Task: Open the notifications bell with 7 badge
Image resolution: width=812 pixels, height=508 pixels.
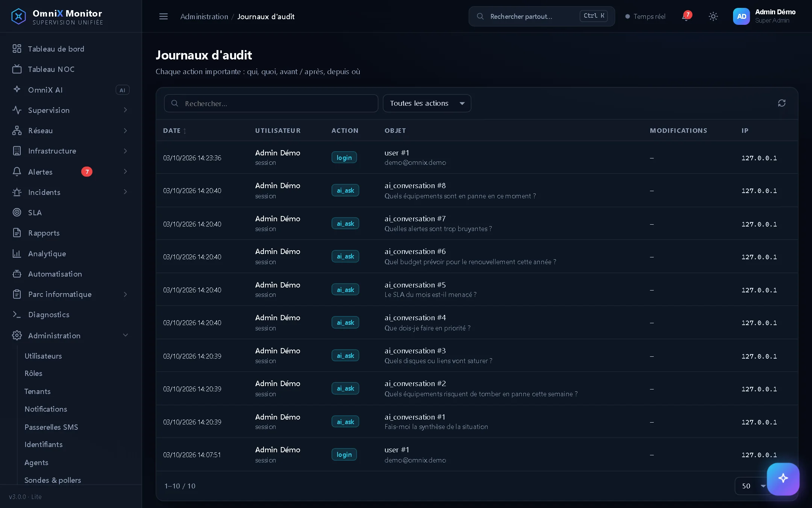Action: coord(686,16)
